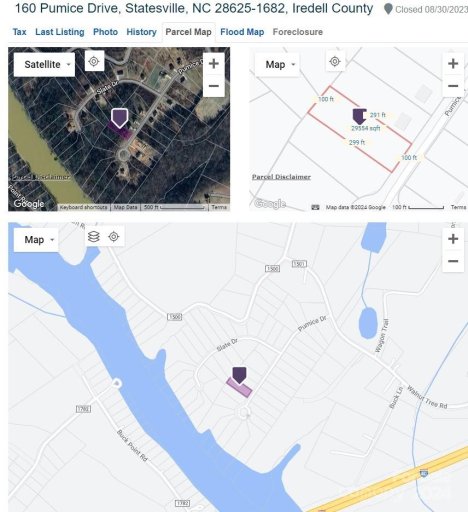Screen dimensions: 468x512
Task: Zoom in on the large neighborhood map
Action: pyautogui.click(x=453, y=239)
